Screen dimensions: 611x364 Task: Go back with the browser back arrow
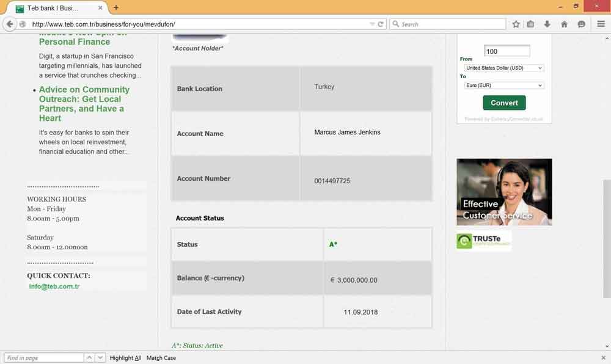10,24
